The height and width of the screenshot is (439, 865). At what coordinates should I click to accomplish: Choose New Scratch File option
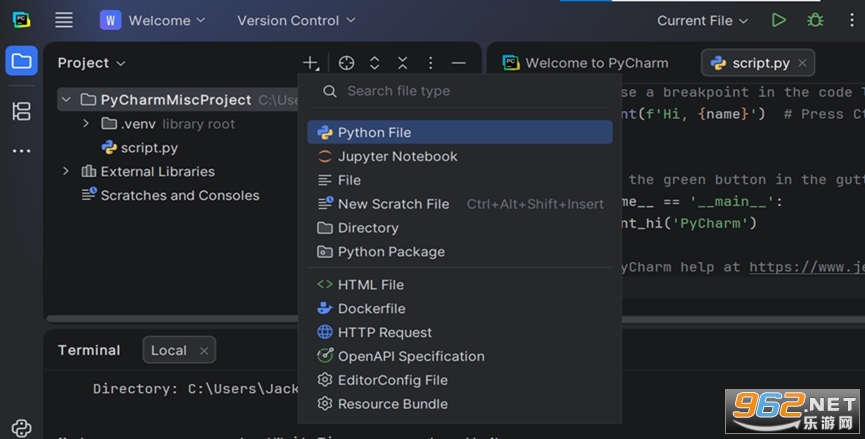tap(460, 204)
